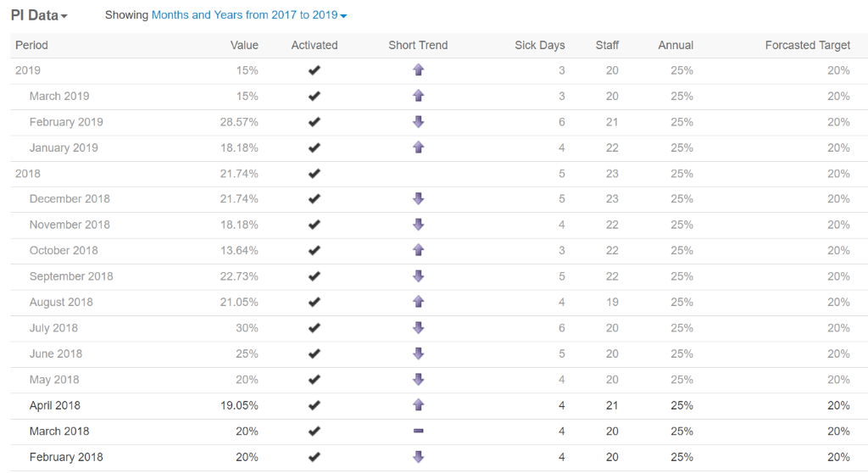
Task: Click the Forcasted Target column header
Action: [807, 46]
